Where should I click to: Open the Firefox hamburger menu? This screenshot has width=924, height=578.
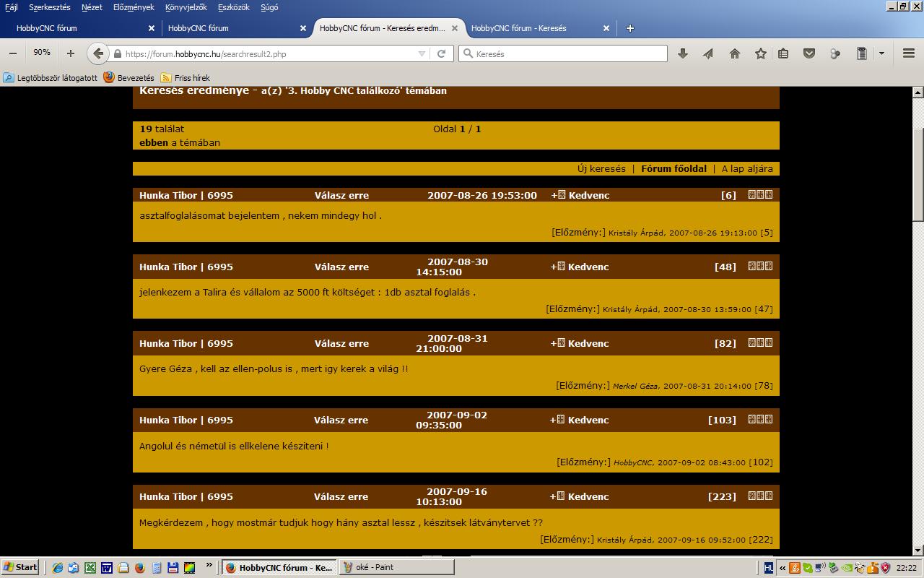pos(909,53)
